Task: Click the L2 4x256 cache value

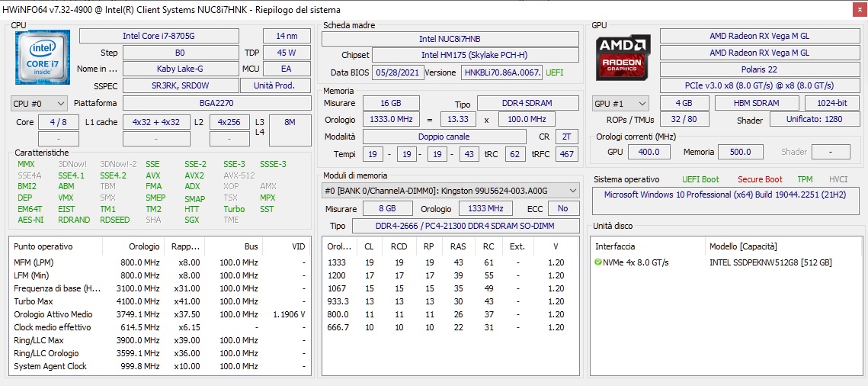Action: coord(229,122)
